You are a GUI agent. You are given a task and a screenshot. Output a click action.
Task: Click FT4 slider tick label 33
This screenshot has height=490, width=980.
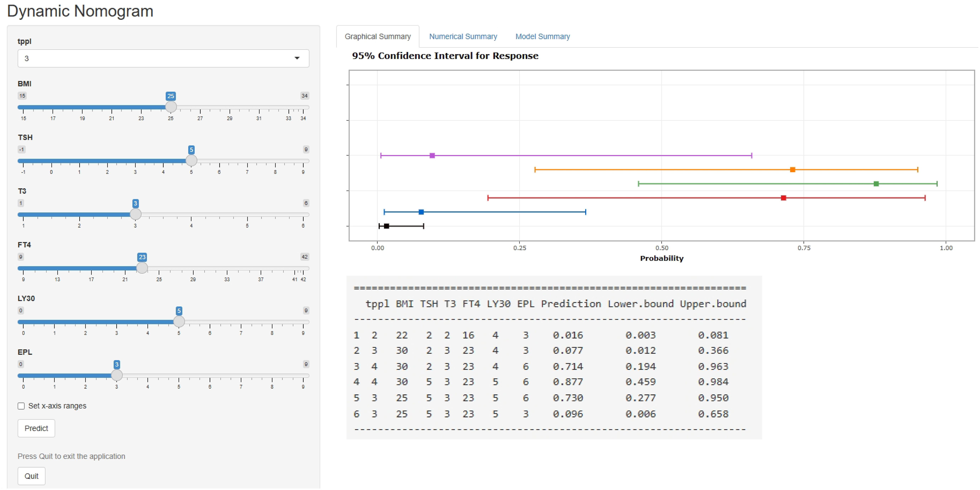(227, 280)
